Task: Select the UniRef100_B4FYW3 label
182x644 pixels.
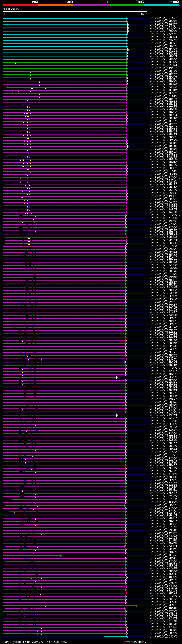Action: point(163,49)
